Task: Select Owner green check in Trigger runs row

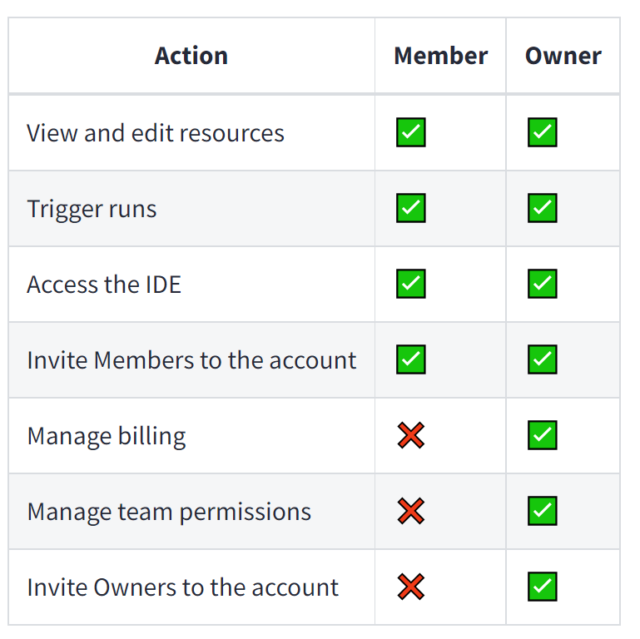Action: (542, 208)
